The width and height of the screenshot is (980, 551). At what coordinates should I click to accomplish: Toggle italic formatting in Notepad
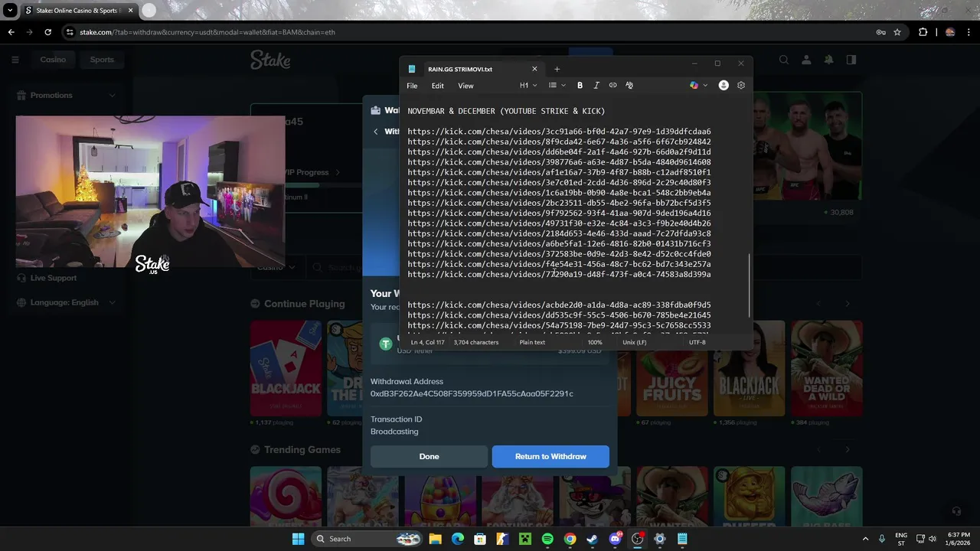point(596,86)
